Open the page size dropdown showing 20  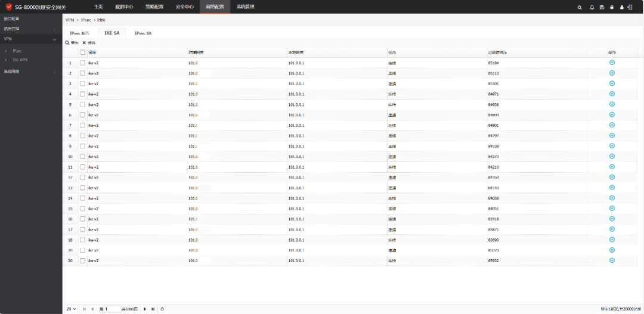[x=71, y=309]
